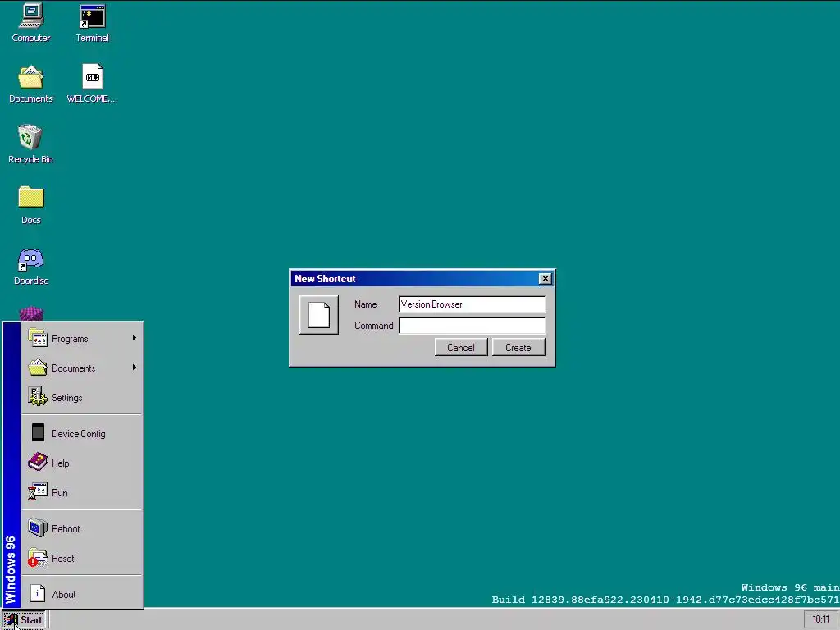Click the Reboot monitor icon
Image resolution: width=840 pixels, height=630 pixels.
(38, 528)
